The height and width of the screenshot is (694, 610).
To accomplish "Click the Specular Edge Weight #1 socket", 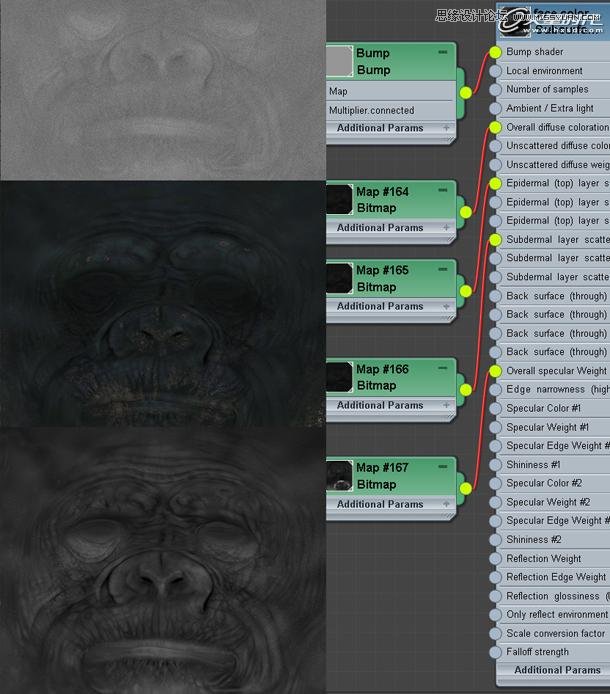I will (x=495, y=446).
